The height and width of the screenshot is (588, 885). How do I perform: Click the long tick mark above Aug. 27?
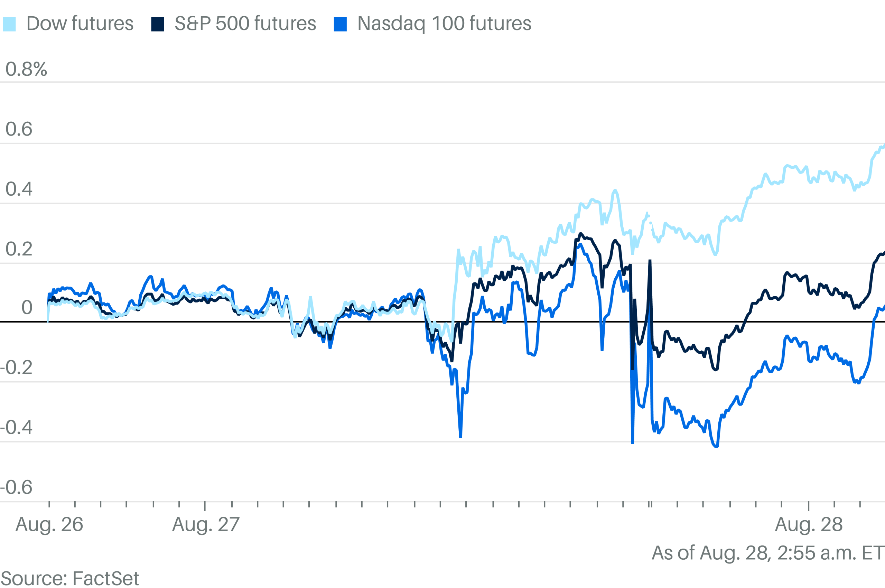tap(205, 505)
